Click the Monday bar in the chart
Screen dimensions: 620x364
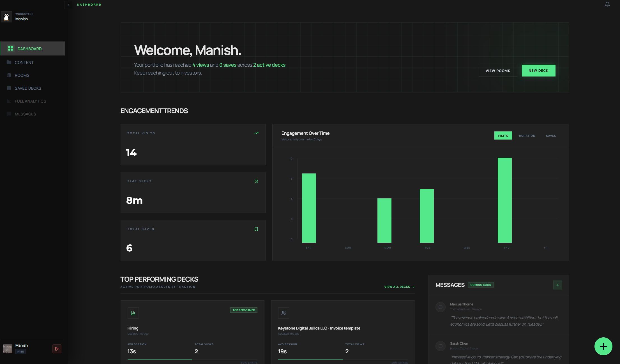384,221
